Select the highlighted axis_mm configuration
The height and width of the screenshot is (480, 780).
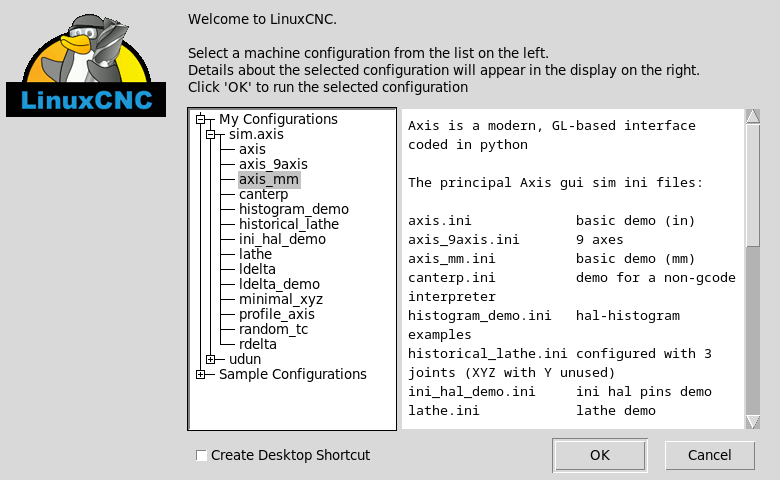[269, 179]
